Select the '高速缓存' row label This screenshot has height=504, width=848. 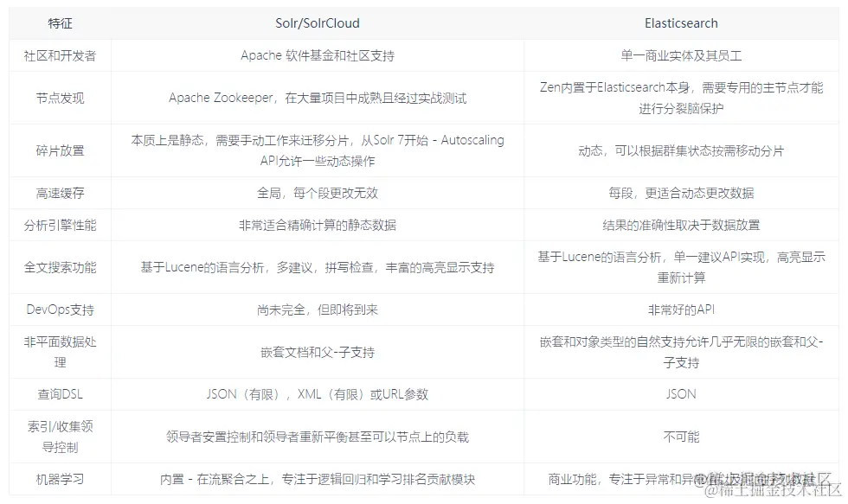(60, 193)
